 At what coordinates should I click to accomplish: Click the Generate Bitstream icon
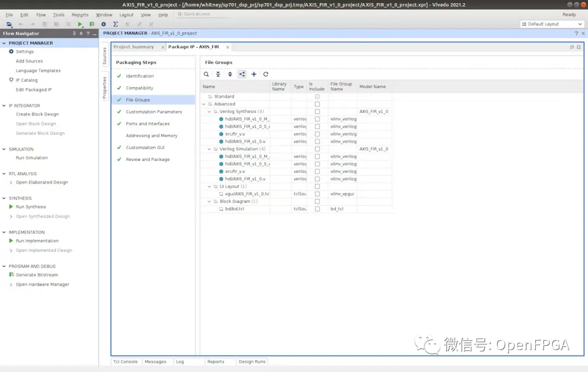click(11, 275)
